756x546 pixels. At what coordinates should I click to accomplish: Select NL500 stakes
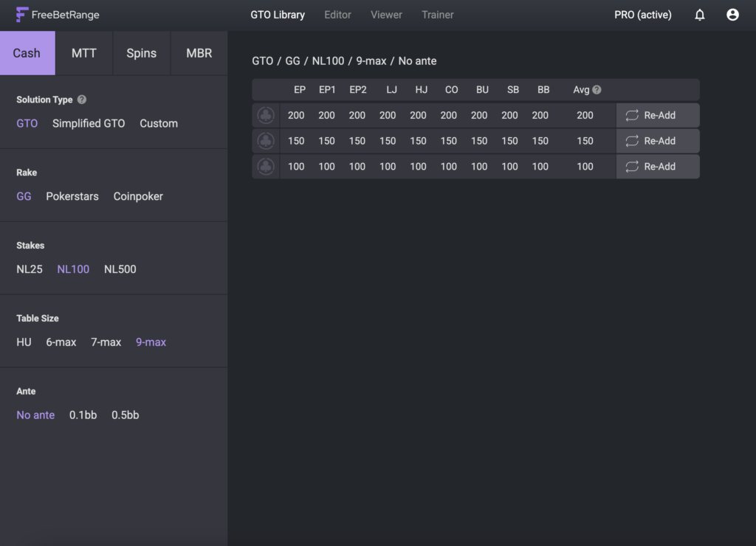(x=120, y=269)
